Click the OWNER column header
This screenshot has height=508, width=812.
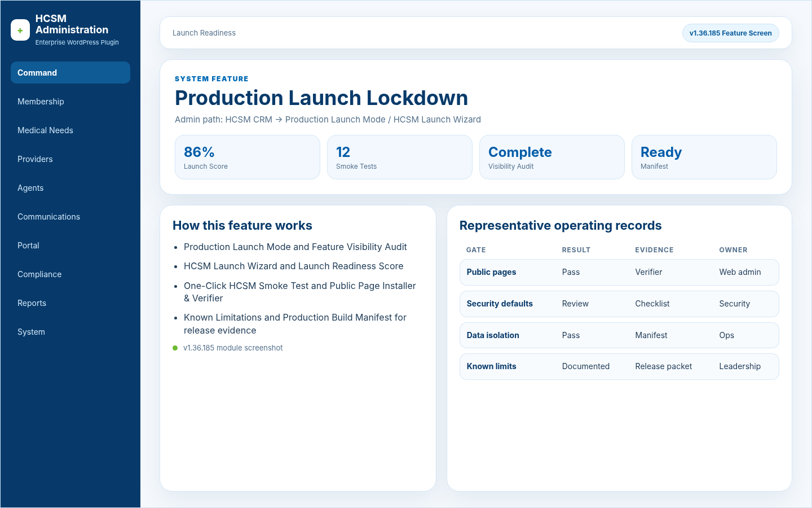pos(733,250)
